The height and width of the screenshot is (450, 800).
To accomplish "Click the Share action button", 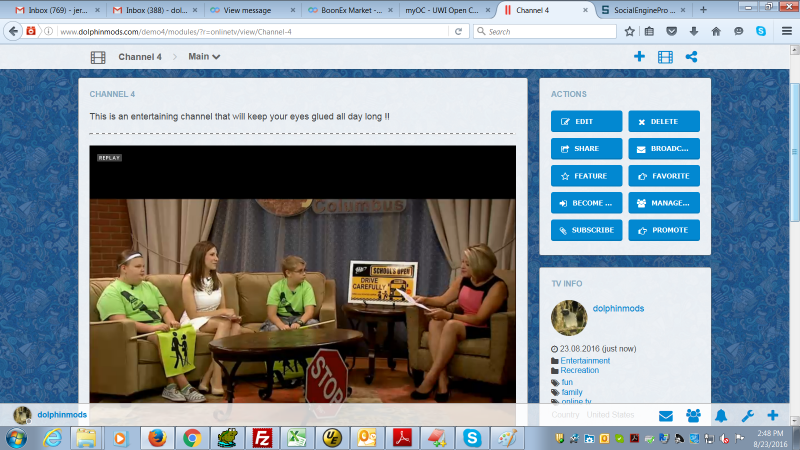I will pos(587,148).
